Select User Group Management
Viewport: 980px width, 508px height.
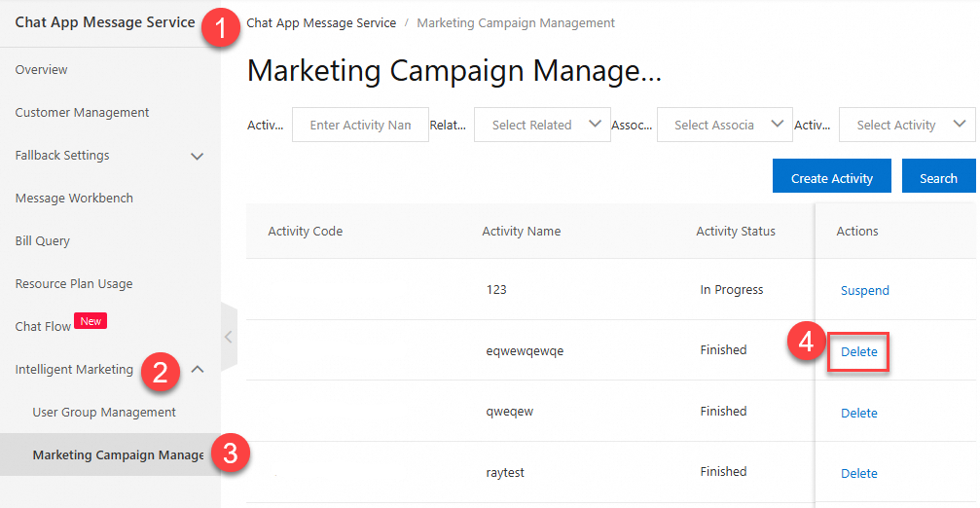(104, 413)
